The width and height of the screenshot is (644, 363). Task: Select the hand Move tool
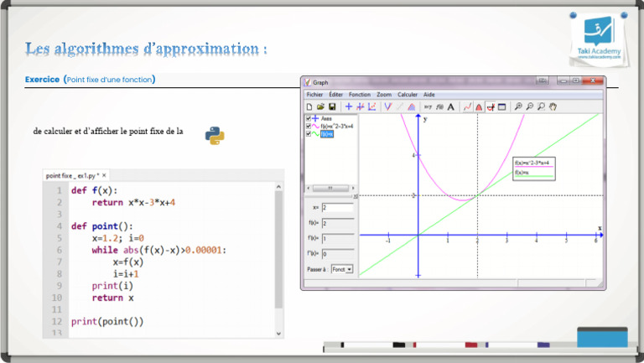click(x=553, y=106)
